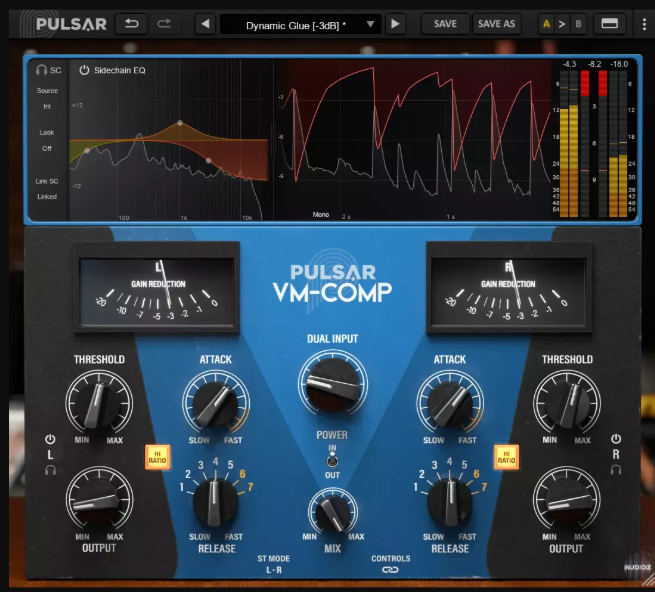The height and width of the screenshot is (592, 655).
Task: Click the Mono label under the graph
Action: pyautogui.click(x=321, y=214)
